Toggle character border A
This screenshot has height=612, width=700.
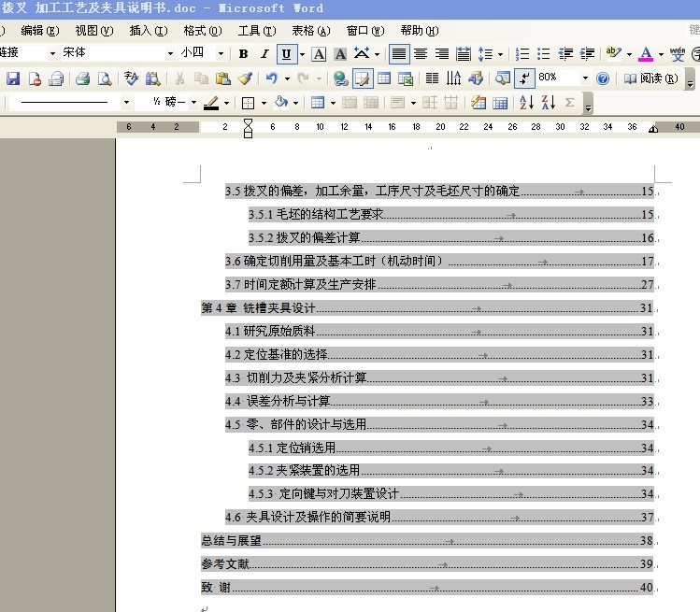pyautogui.click(x=319, y=54)
